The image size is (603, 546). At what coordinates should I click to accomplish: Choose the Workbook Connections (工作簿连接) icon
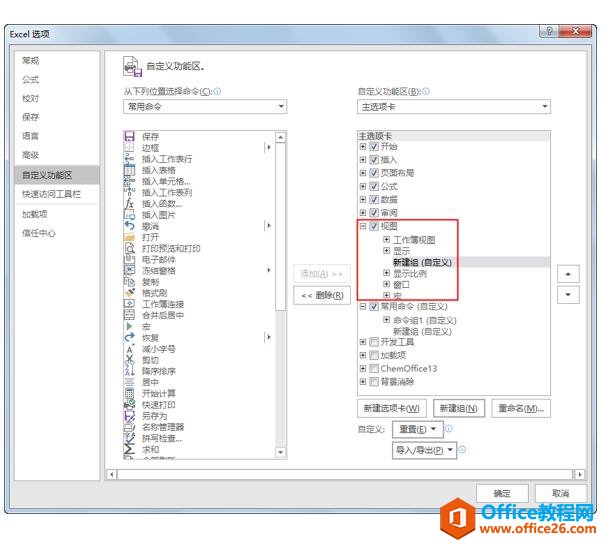pyautogui.click(x=129, y=304)
